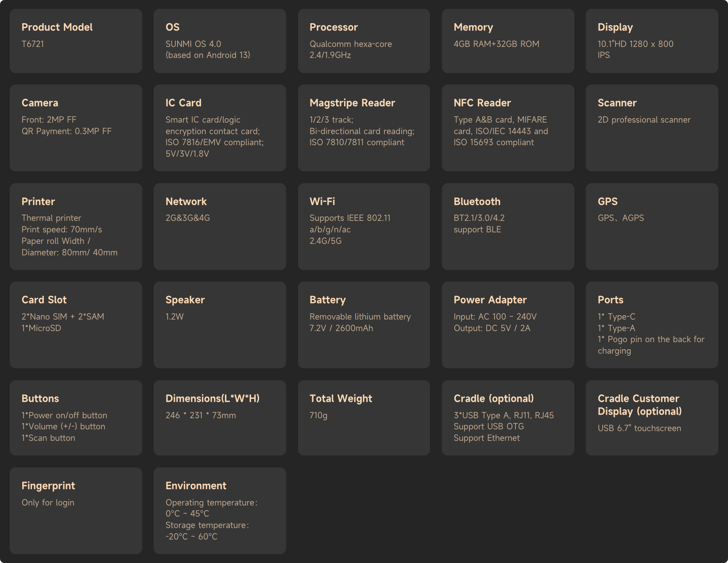This screenshot has width=728, height=563.
Task: Click the Processor specification card
Action: pyautogui.click(x=364, y=41)
